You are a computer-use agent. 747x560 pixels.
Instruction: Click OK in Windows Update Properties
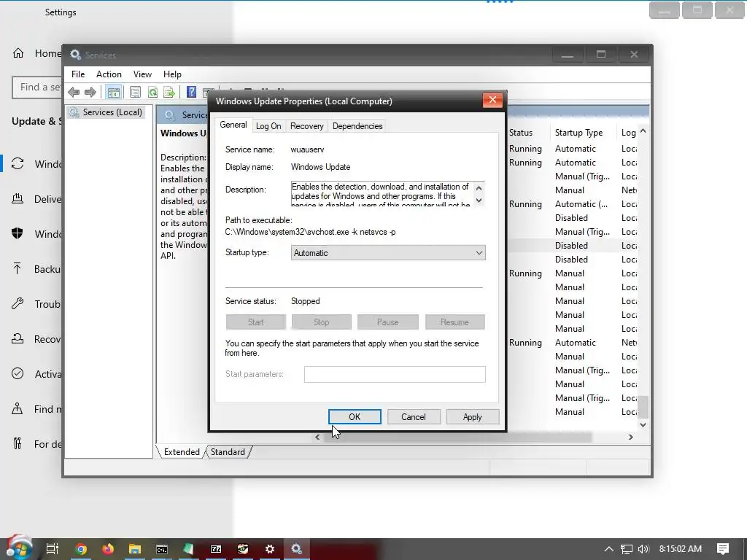click(x=355, y=416)
